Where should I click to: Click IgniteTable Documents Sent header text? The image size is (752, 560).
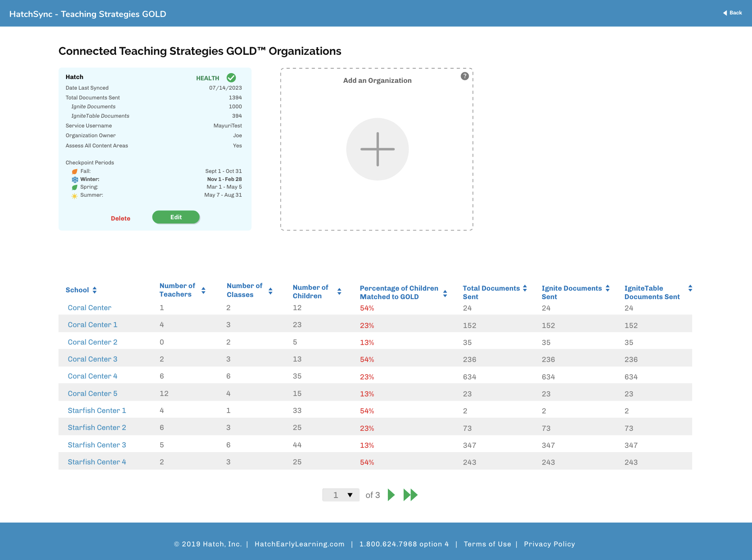[652, 292]
